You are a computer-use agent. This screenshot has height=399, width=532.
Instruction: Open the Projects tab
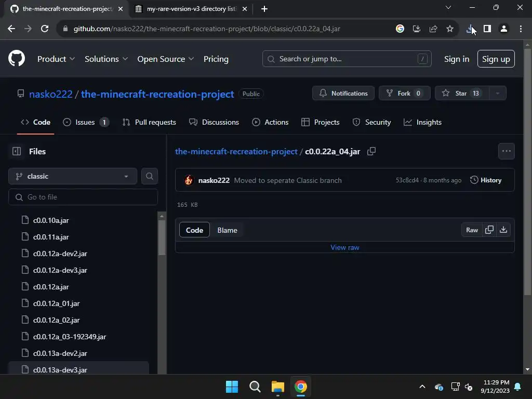pyautogui.click(x=320, y=122)
